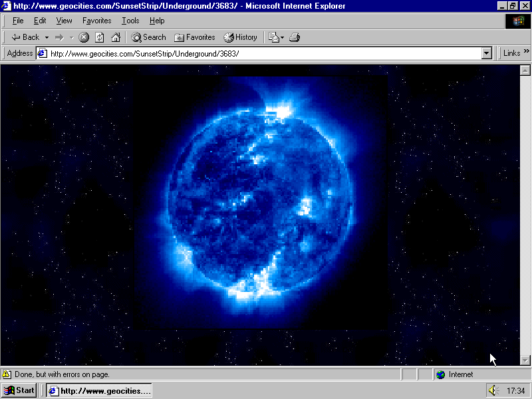Show the History pane
532x399 pixels.
[x=241, y=37]
